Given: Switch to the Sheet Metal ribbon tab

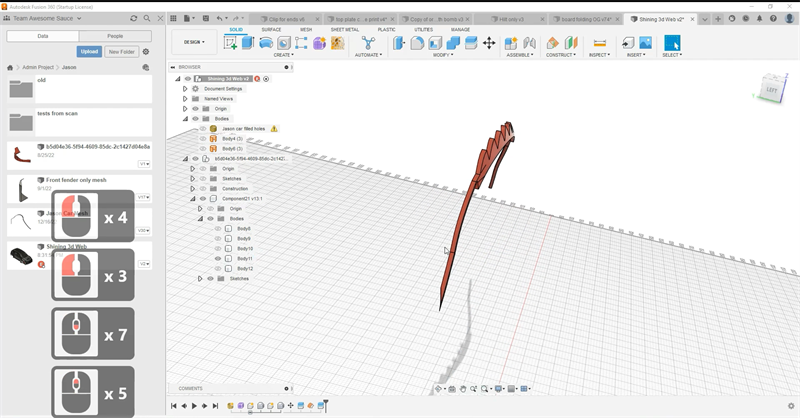Looking at the screenshot, I should pos(345,29).
